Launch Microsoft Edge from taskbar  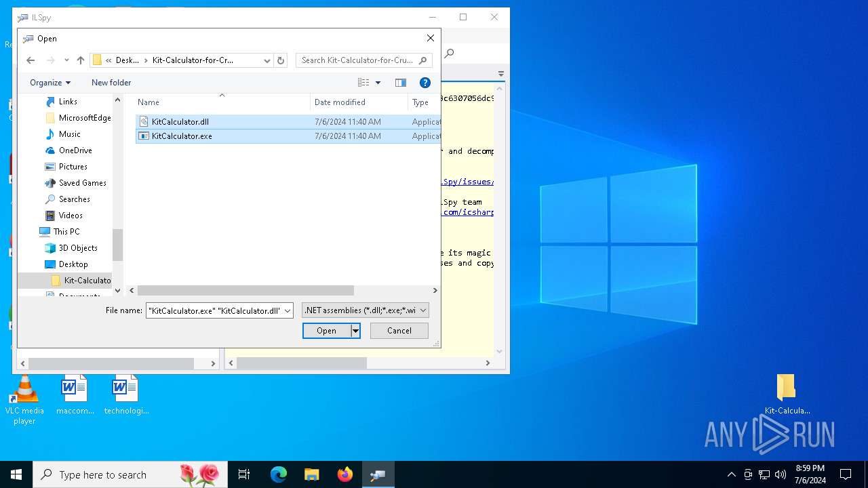[279, 474]
